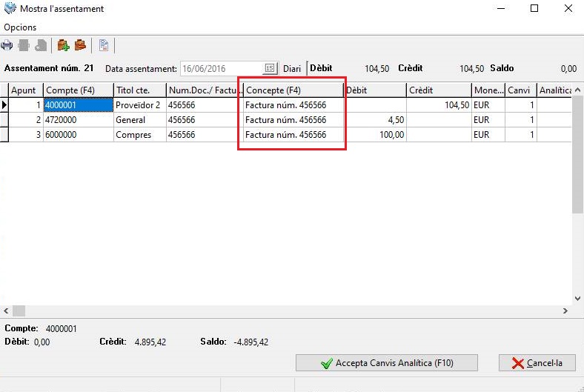Click the Data assentament date field
Viewport: 584px width, 392px height.
tap(222, 68)
